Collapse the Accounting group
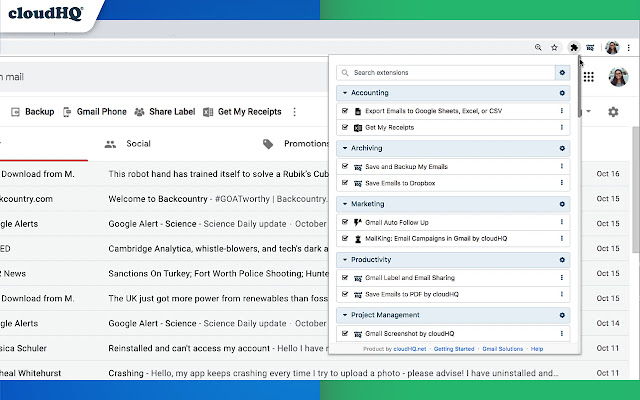This screenshot has height=400, width=640. pyautogui.click(x=345, y=93)
